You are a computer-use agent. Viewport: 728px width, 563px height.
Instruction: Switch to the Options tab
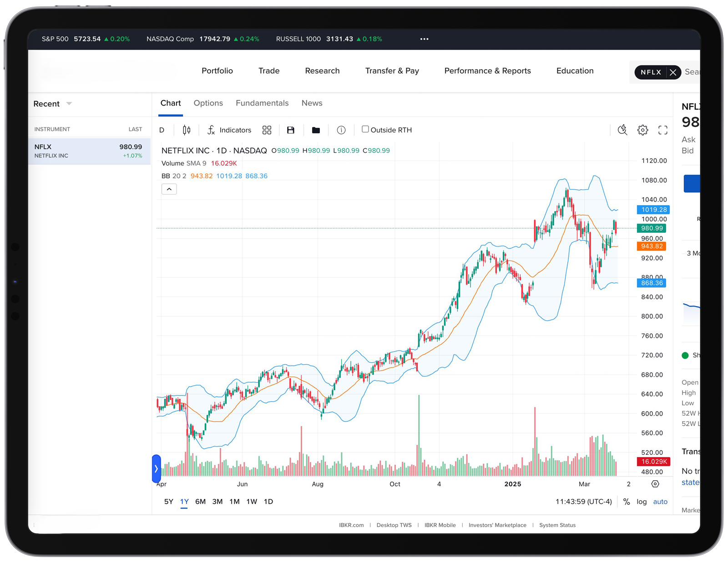point(208,103)
